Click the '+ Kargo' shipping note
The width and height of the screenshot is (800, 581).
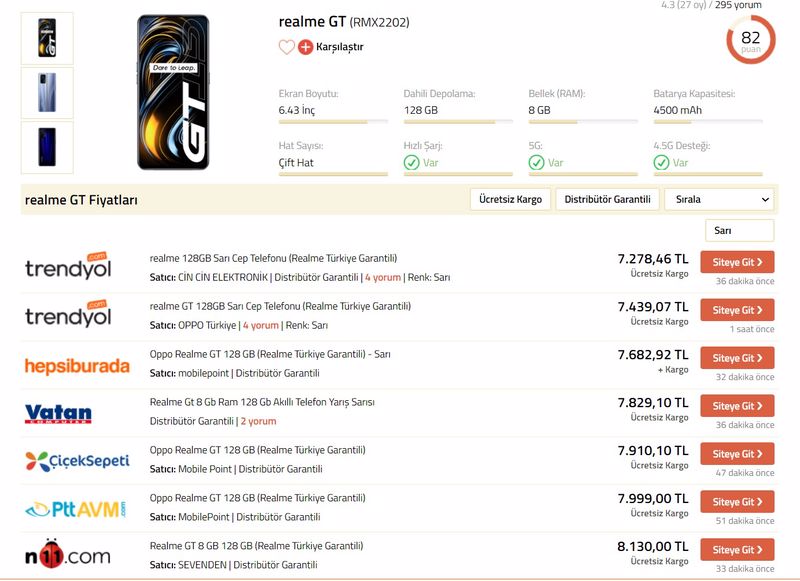[x=673, y=370]
